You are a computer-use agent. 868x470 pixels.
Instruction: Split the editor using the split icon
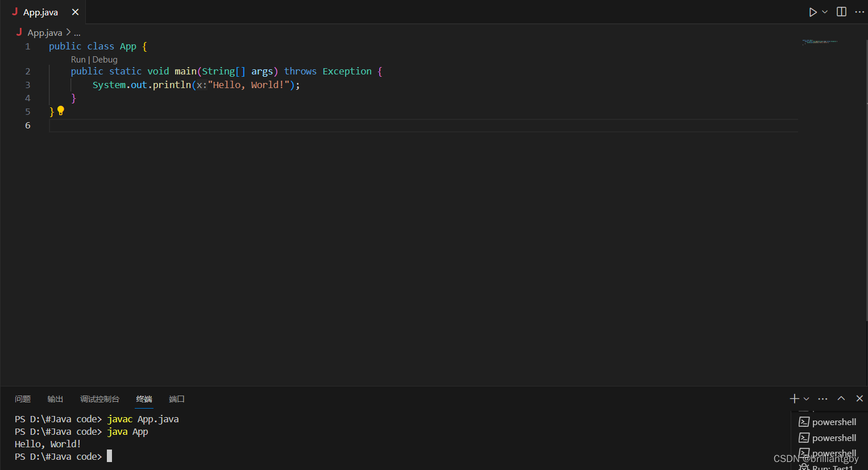point(841,11)
